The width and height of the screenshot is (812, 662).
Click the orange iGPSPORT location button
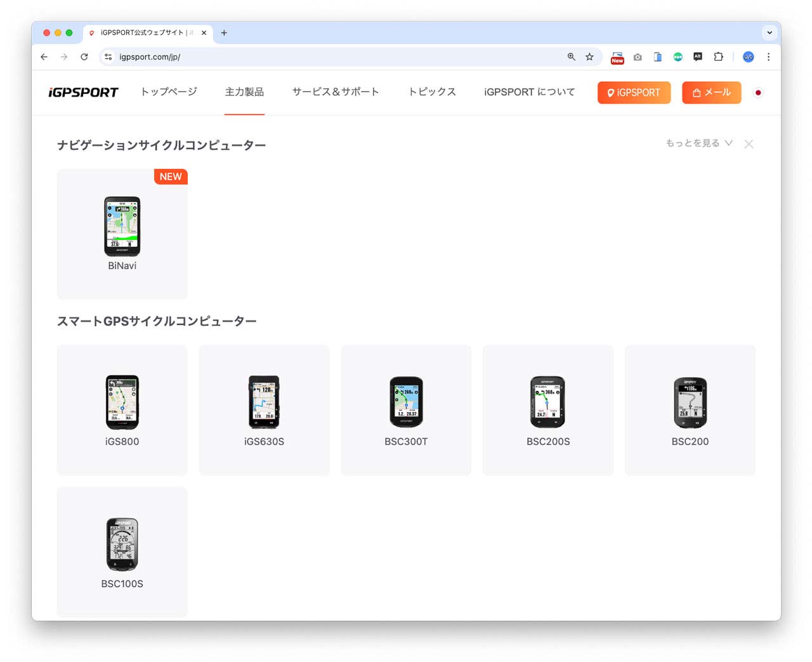(x=634, y=93)
